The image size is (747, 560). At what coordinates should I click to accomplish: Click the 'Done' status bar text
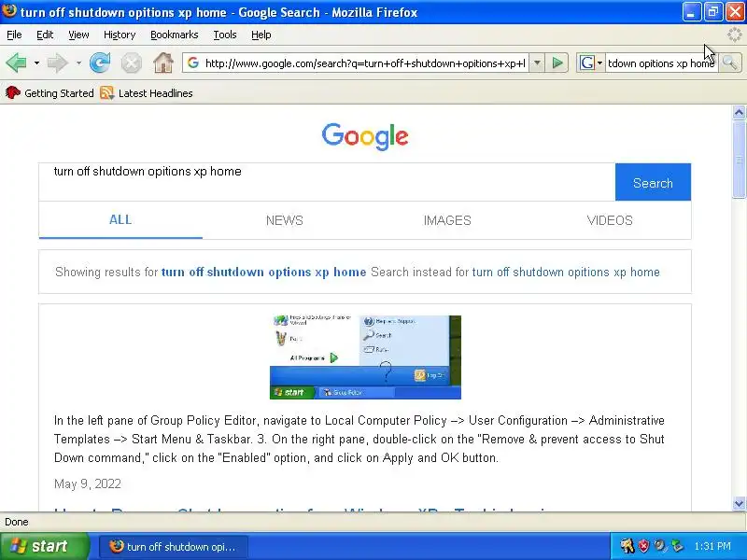point(17,522)
